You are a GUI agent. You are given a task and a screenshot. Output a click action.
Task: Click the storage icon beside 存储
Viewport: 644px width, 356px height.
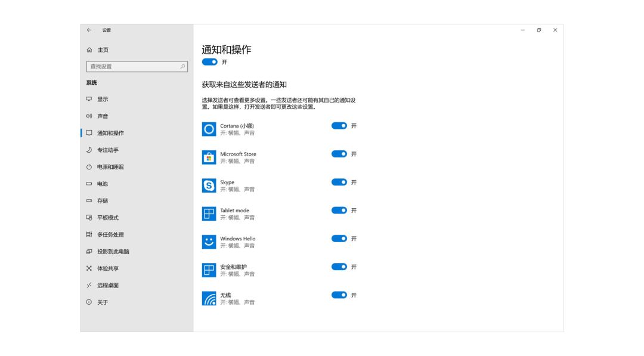pyautogui.click(x=89, y=200)
